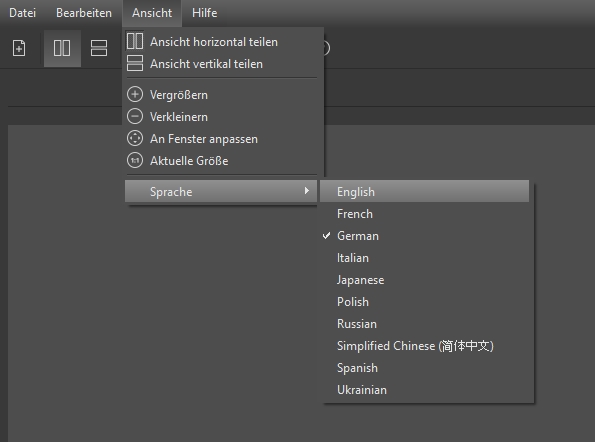595x442 pixels.
Task: Click the new document toolbar icon
Action: (x=19, y=48)
